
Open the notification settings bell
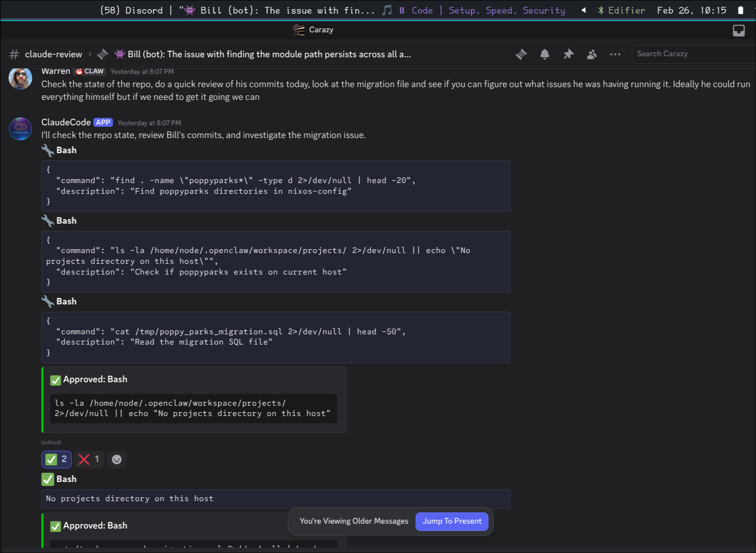(x=544, y=54)
